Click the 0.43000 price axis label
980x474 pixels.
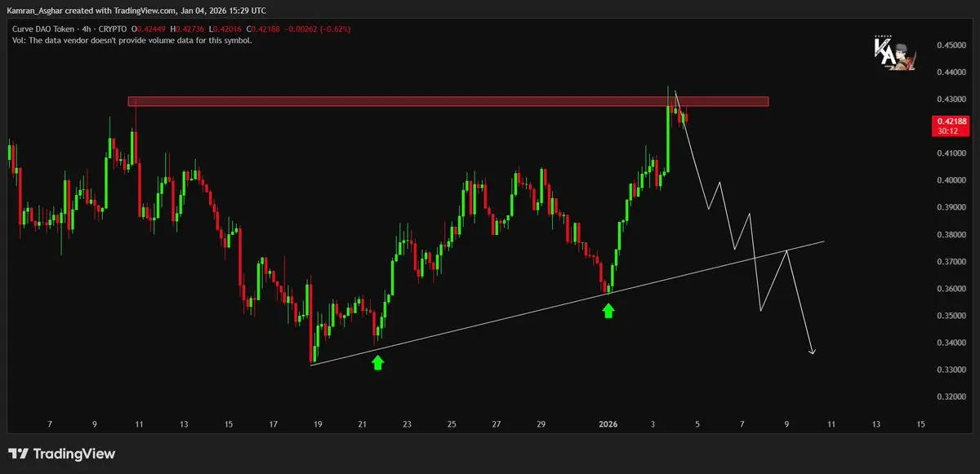[x=951, y=100]
